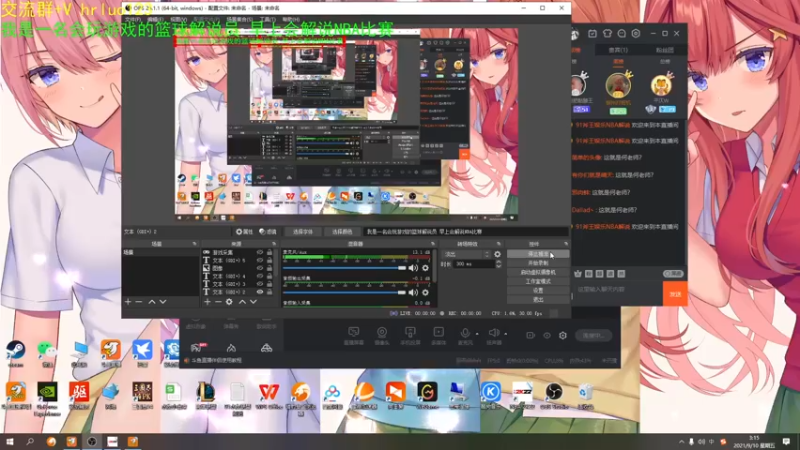Click speaker icon in Douyu streaming toolbar
The width and height of the screenshot is (800, 450).
click(x=493, y=333)
